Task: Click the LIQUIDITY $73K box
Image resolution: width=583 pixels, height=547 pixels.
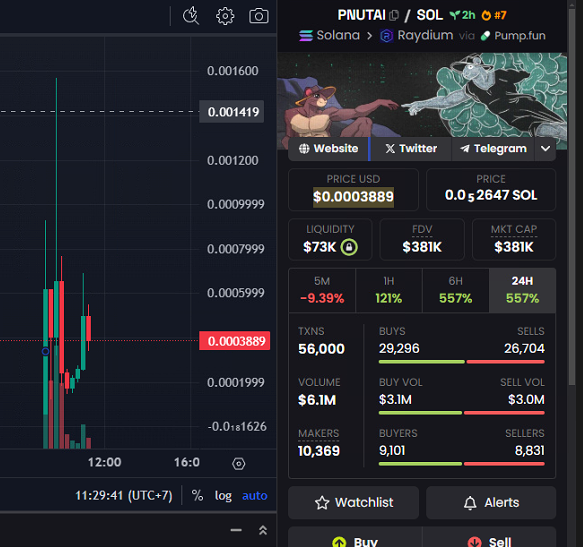Action: point(330,239)
